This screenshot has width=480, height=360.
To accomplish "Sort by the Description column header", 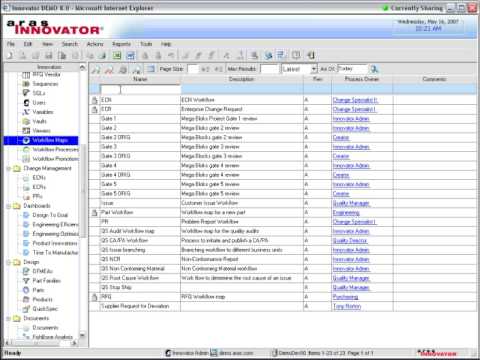I will point(242,79).
